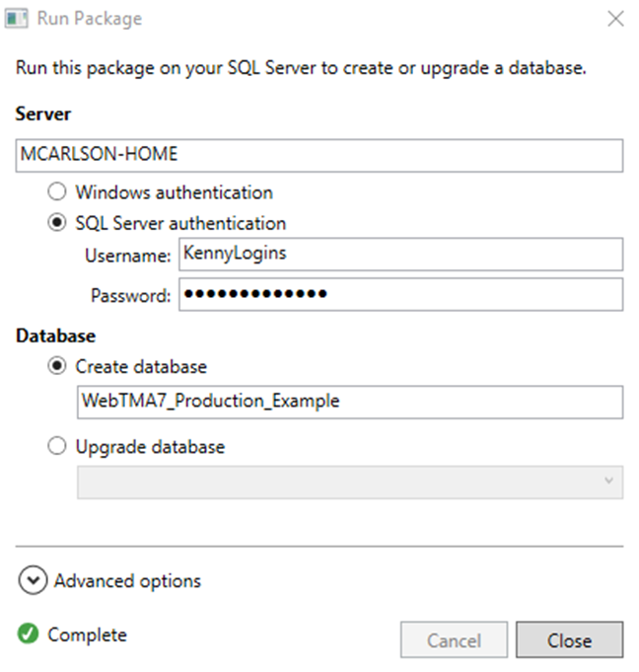
Task: Click the MCARLSON-HOME server field
Action: [x=319, y=155]
